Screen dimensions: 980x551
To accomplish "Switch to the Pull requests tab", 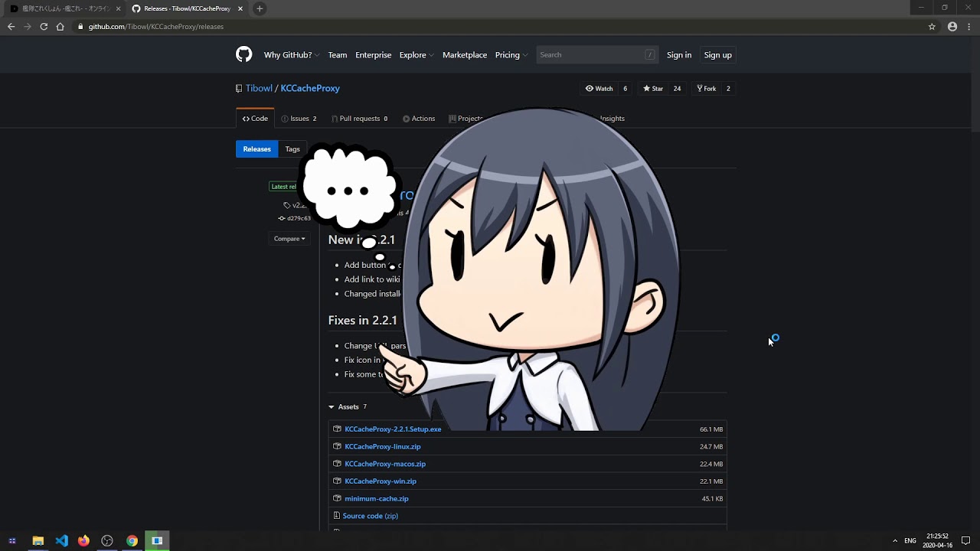I will click(360, 119).
